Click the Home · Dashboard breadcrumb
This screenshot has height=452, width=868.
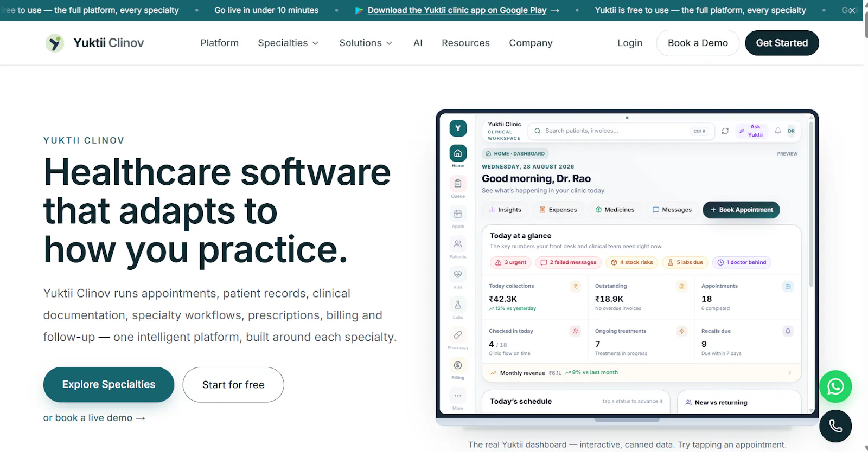(515, 154)
